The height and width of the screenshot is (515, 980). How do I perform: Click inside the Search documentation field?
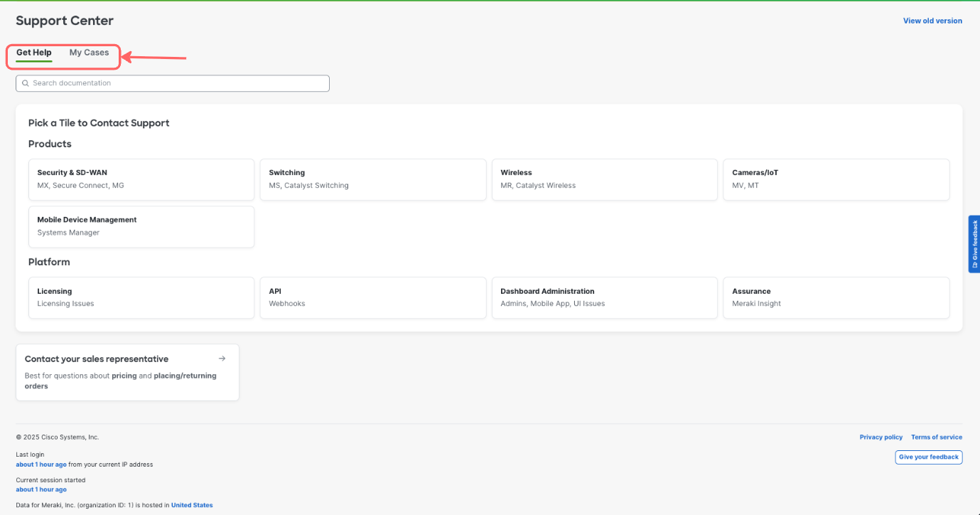pos(171,83)
